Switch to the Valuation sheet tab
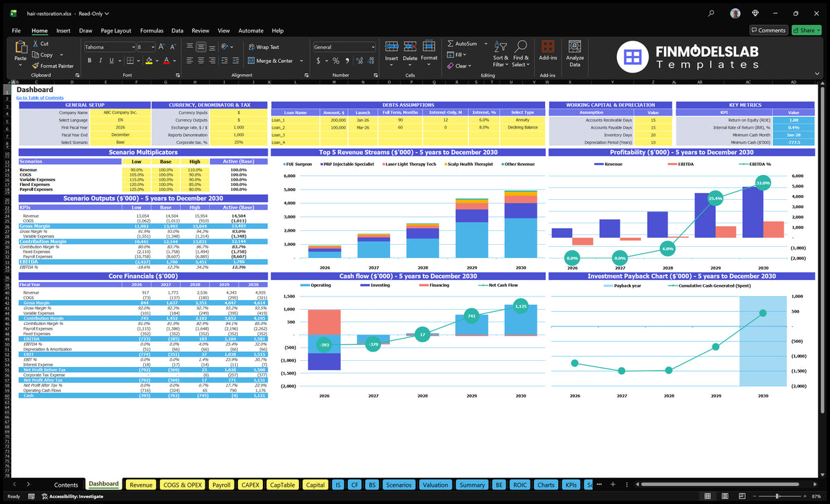Image resolution: width=830 pixels, height=504 pixels. (x=435, y=485)
